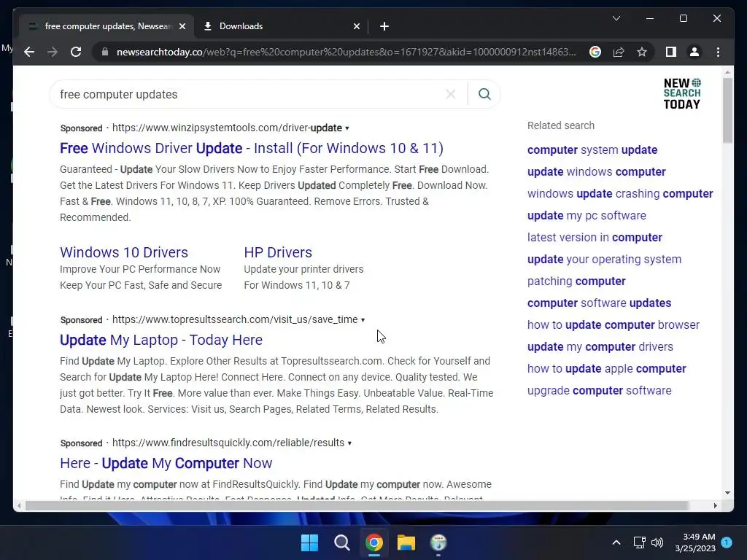Clear the search query with the X

coord(451,94)
